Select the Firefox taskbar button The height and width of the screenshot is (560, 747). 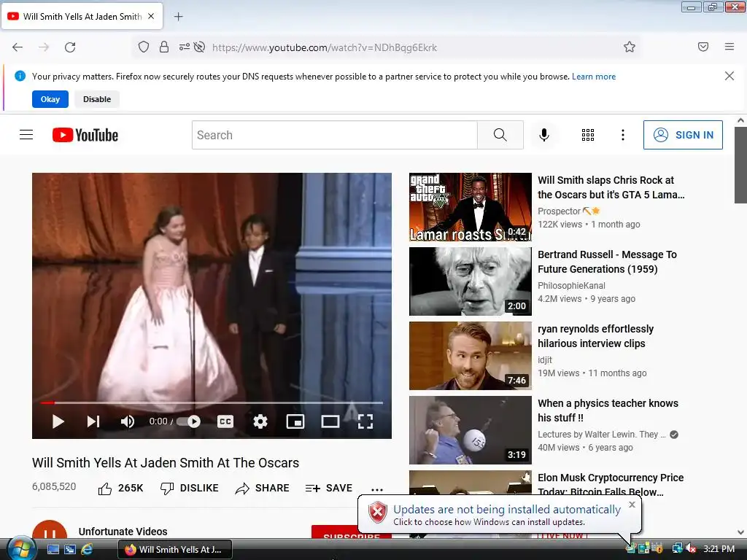click(x=175, y=550)
